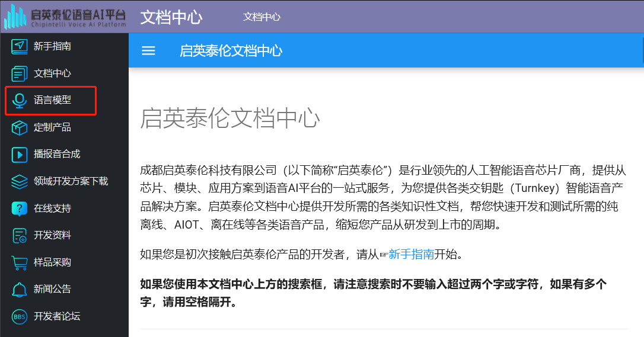
Task: Click the 文档中心 document-stack sidebar icon
Action: 20,73
